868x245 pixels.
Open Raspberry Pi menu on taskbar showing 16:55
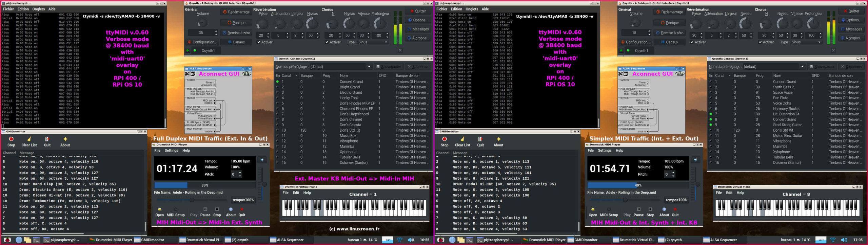[7, 240]
